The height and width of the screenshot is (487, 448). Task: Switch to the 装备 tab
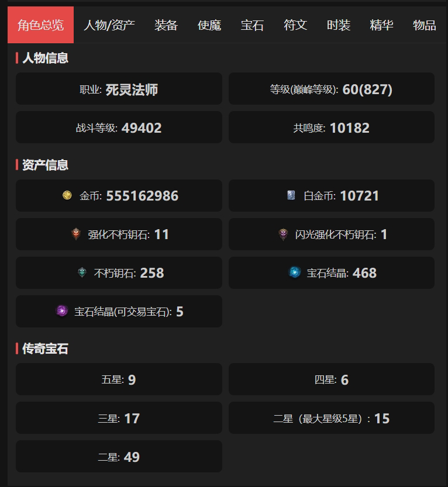coord(166,25)
